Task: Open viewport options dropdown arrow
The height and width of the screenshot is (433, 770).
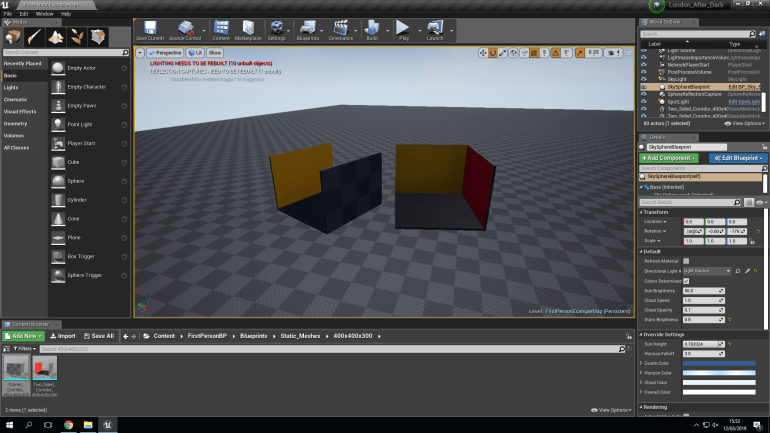Action: click(140, 53)
